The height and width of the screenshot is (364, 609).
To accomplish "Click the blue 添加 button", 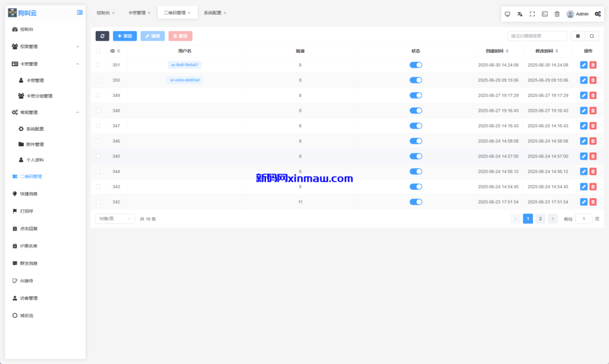I will click(125, 36).
